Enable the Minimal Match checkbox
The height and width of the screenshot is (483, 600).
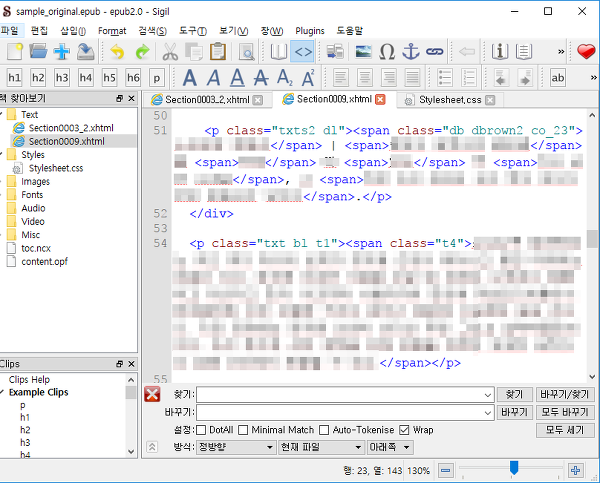click(243, 430)
